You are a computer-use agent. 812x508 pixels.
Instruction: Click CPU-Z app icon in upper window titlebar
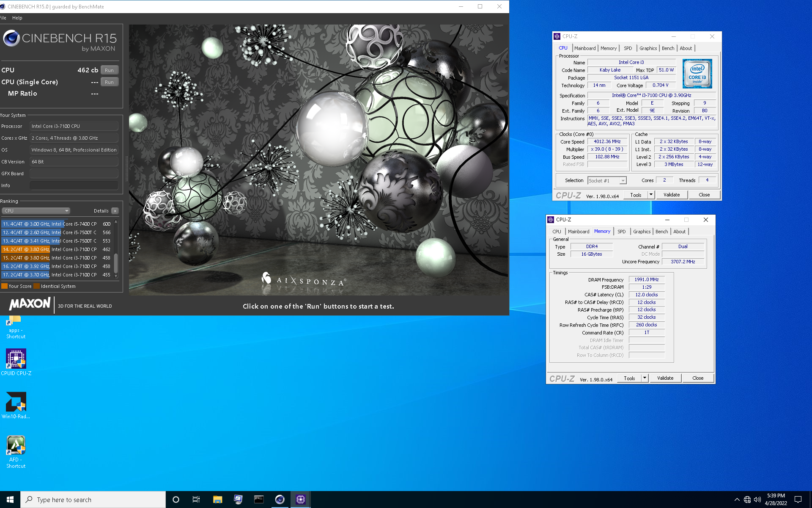coord(557,36)
